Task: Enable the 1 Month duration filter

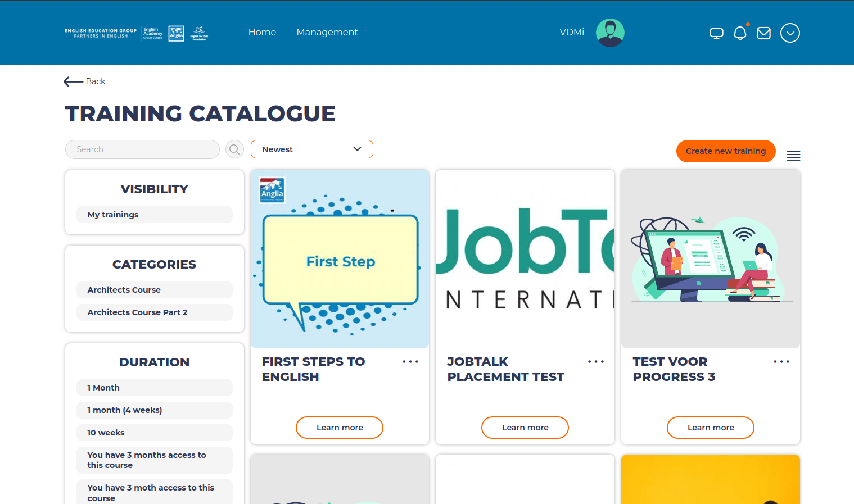Action: [154, 388]
